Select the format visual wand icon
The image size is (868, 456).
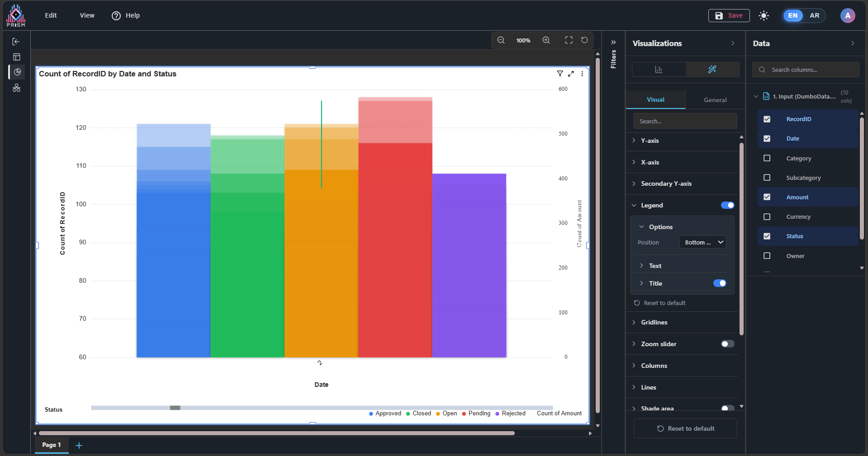coord(712,70)
